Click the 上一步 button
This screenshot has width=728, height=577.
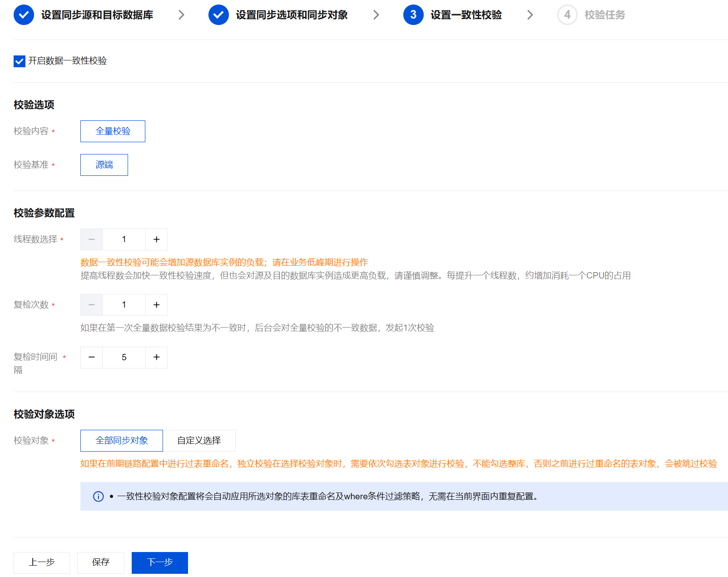(x=42, y=563)
